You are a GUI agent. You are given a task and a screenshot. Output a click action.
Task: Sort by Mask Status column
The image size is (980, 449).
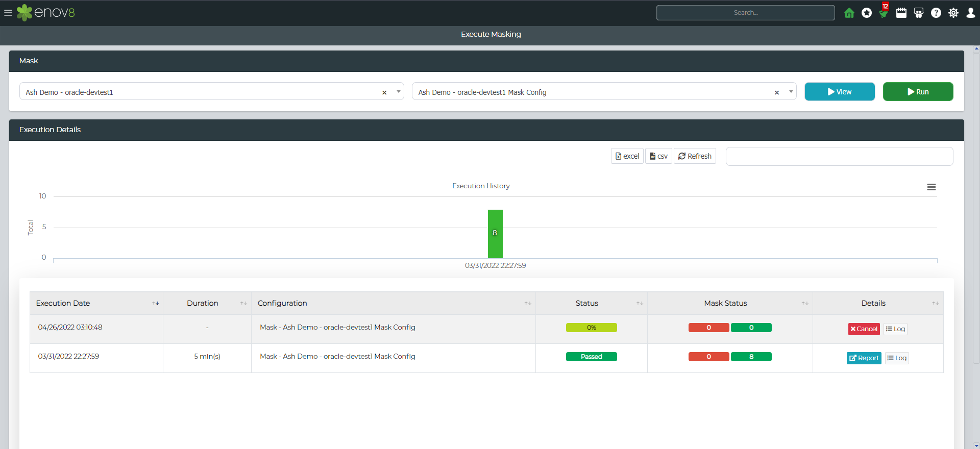730,303
